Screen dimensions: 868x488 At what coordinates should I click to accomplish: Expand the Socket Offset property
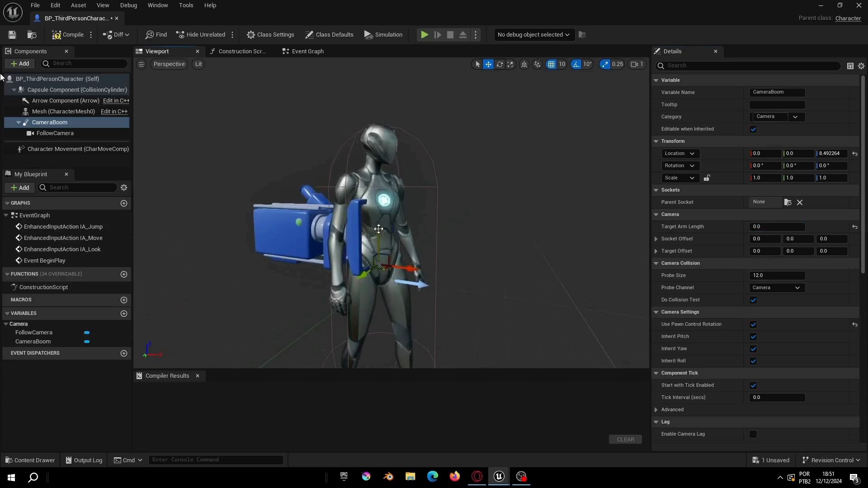click(x=656, y=239)
